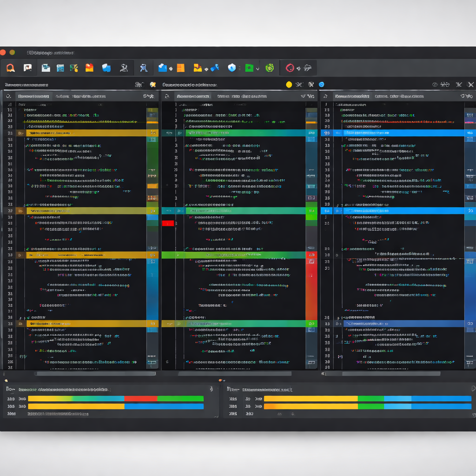Open the dropdown arrow beside the blue folder icon

click(171, 68)
